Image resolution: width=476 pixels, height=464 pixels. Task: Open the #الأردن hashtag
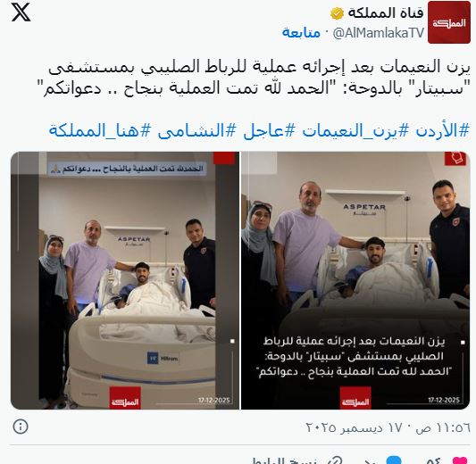click(443, 131)
